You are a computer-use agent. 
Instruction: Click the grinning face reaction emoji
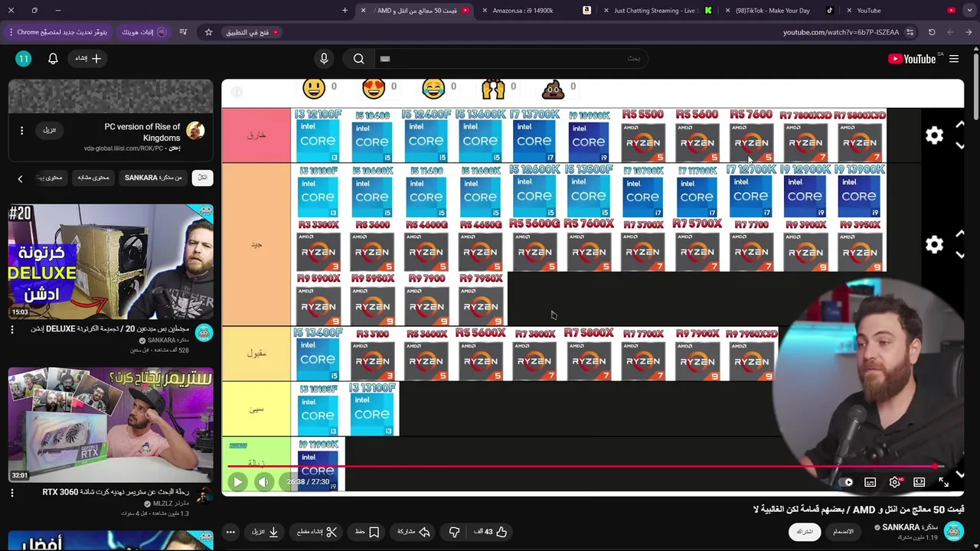click(x=314, y=89)
